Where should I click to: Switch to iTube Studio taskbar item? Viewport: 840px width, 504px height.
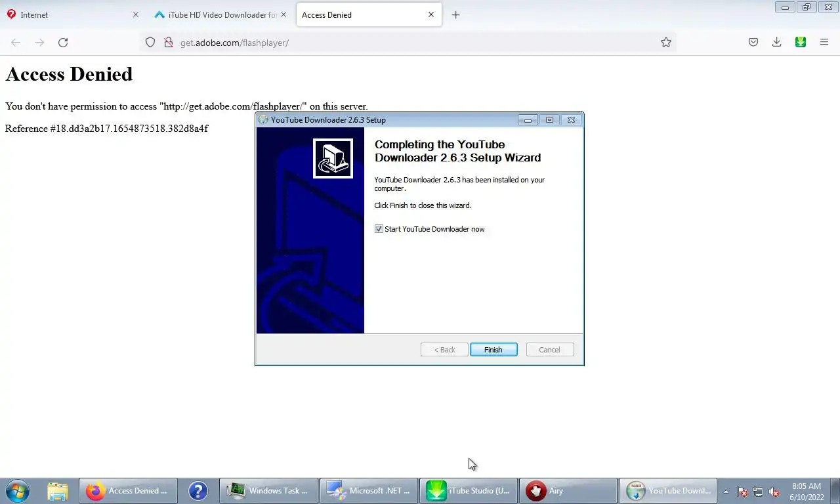469,491
